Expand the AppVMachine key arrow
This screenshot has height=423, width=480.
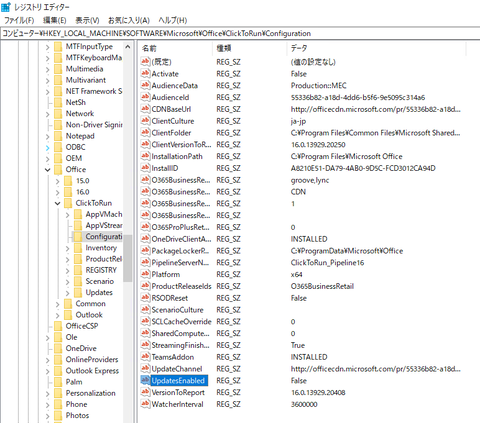coord(67,215)
